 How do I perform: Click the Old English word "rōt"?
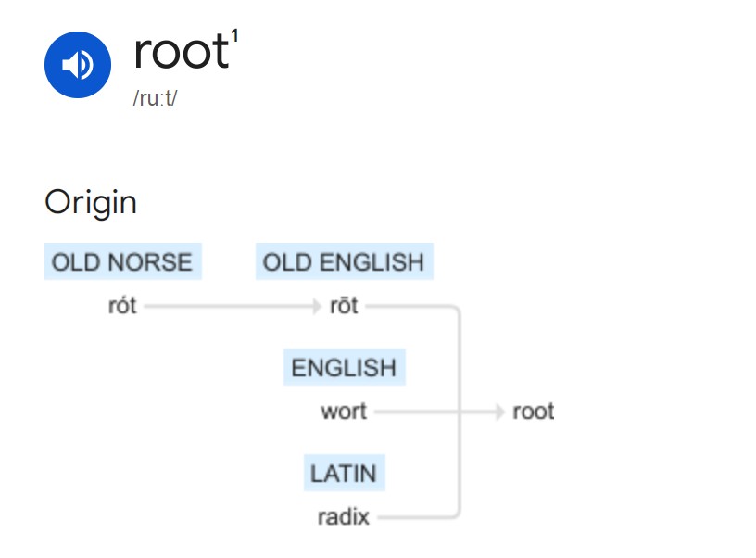click(344, 306)
